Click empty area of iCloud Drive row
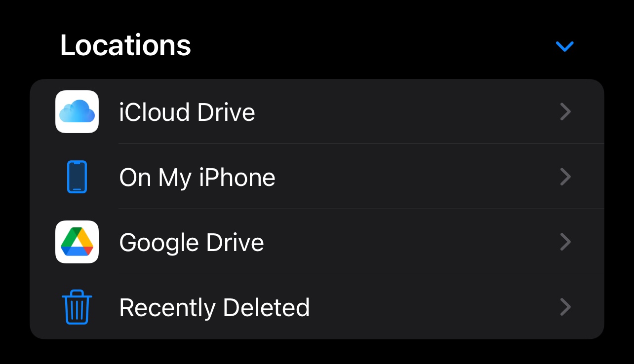 click(x=405, y=112)
